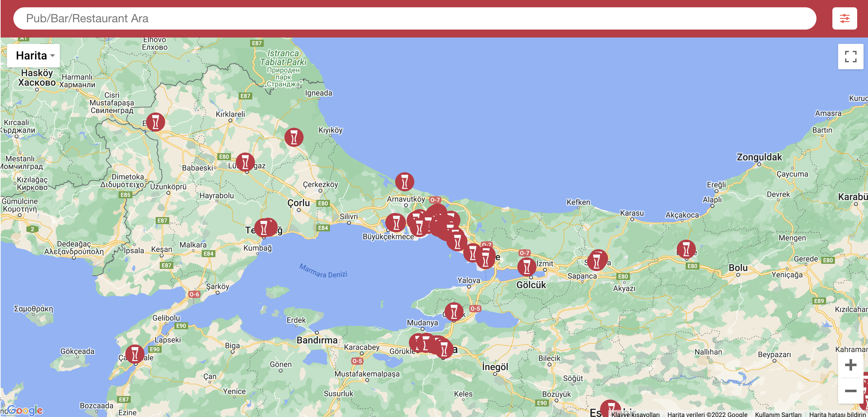
Task: Toggle fullscreen map view
Action: [850, 56]
